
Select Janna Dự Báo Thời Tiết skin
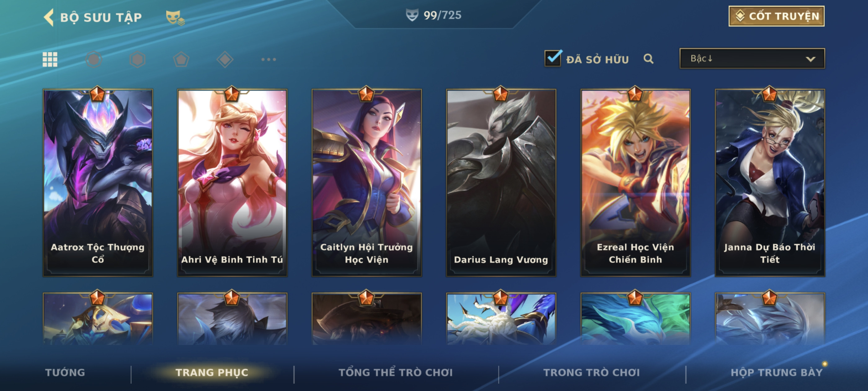coord(770,182)
